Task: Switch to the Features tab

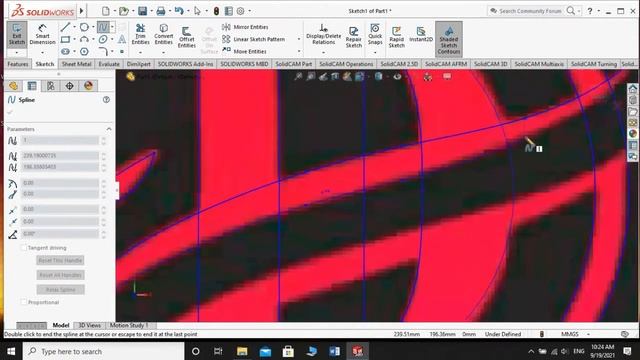Action: (18, 64)
